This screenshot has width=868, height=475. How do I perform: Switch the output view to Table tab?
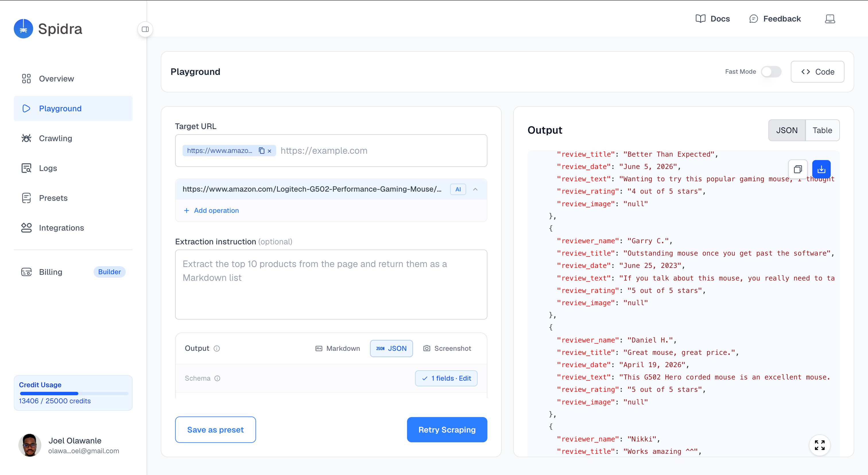(822, 130)
